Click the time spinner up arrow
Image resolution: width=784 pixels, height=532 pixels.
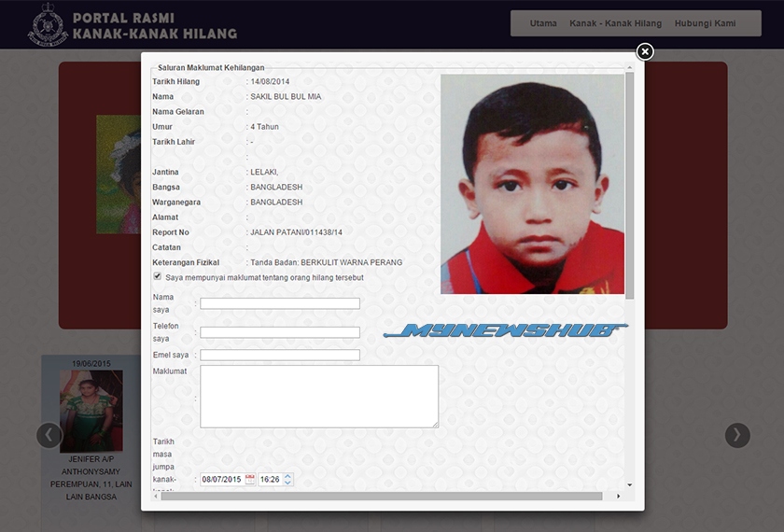tap(287, 476)
